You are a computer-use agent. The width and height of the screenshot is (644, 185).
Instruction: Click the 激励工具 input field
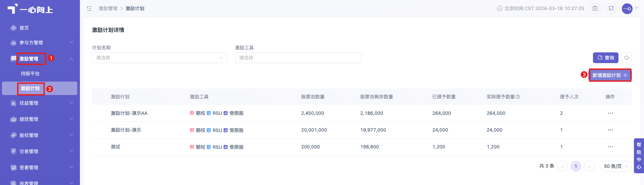click(298, 58)
